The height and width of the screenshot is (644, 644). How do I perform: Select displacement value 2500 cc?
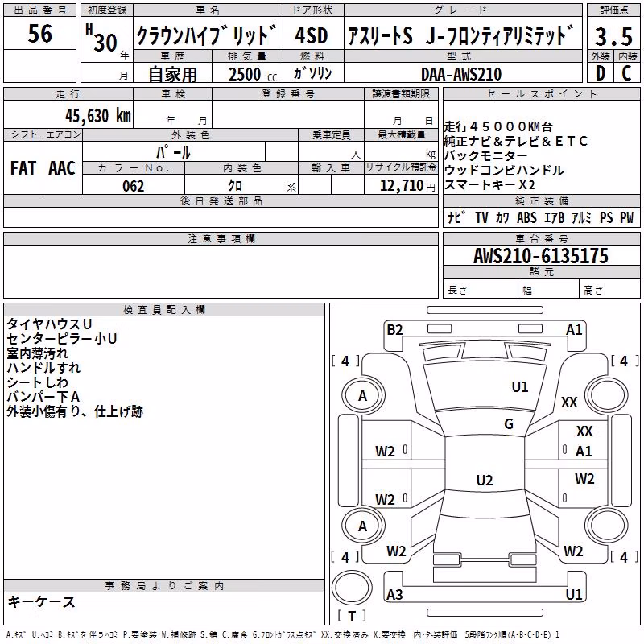(253, 75)
